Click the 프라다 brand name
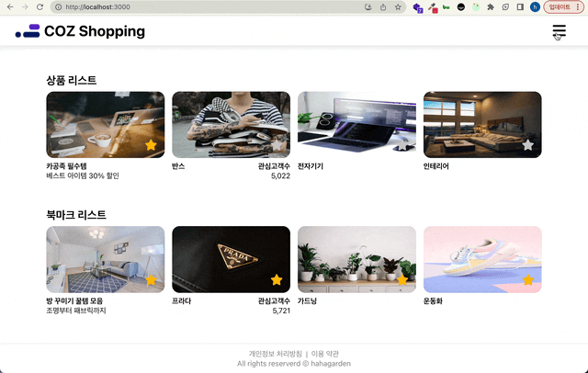Image resolution: width=588 pixels, height=373 pixels. coord(182,300)
